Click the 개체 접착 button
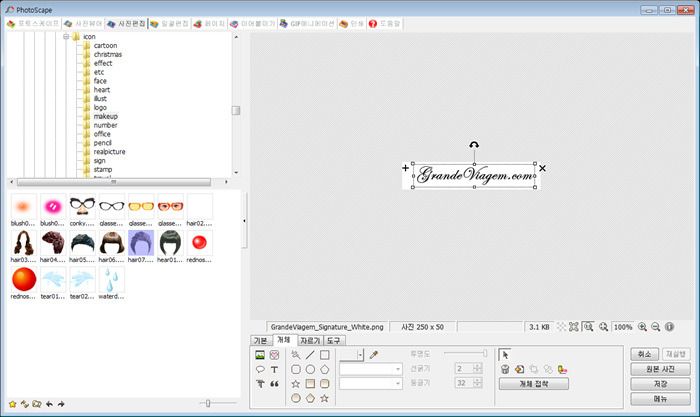Viewport: 700px width, 417px height. coord(533,384)
